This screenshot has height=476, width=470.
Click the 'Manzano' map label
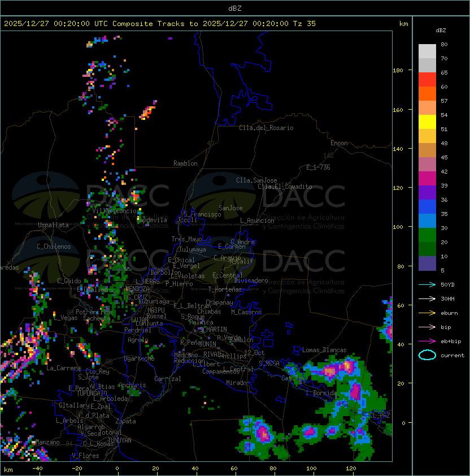click(x=47, y=442)
